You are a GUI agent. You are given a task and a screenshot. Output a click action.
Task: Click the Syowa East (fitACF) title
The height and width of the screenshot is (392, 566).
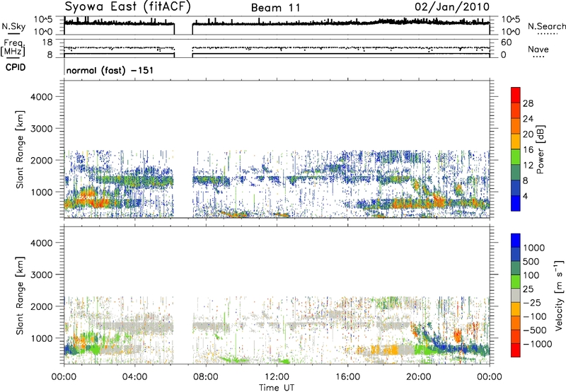coord(128,7)
